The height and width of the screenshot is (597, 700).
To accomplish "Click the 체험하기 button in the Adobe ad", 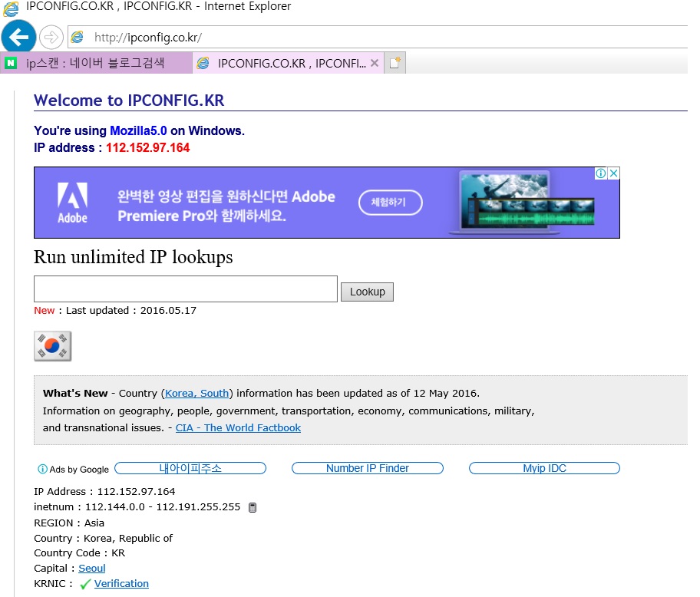I will pos(390,203).
